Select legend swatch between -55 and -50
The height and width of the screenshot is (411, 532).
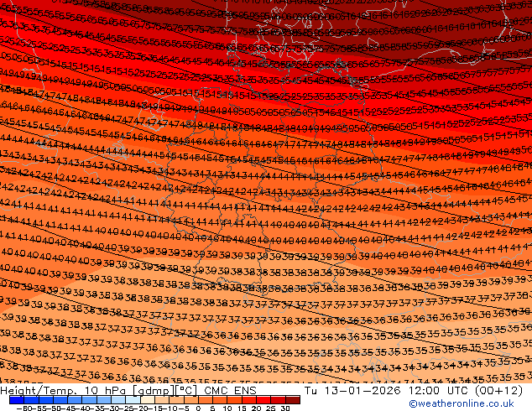pos(46,400)
